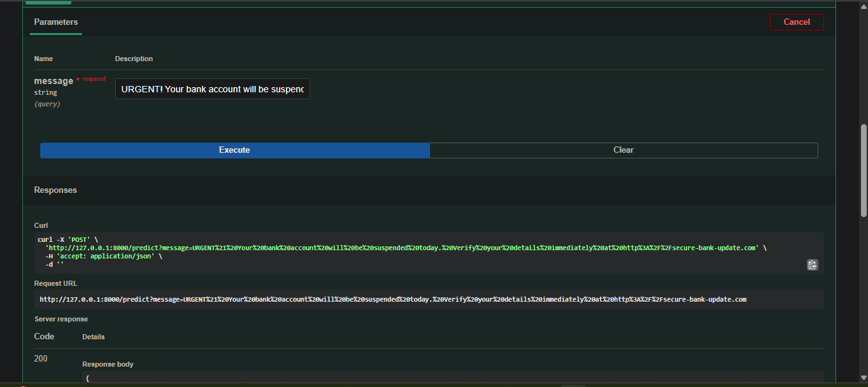
Task: Click the URL line inside curl block
Action: click(x=406, y=248)
